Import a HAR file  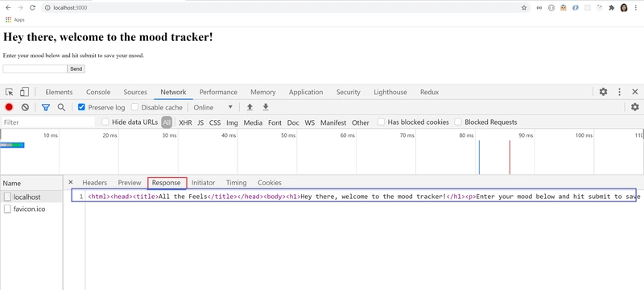pyautogui.click(x=250, y=107)
